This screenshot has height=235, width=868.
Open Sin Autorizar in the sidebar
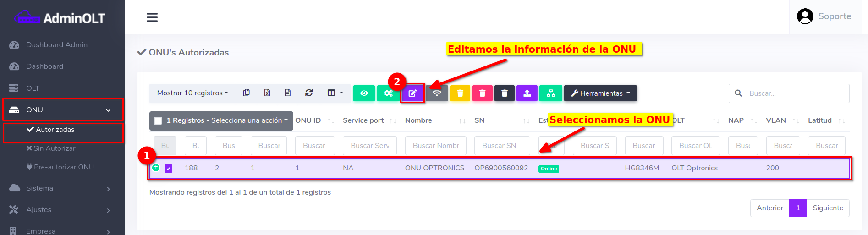coord(54,148)
